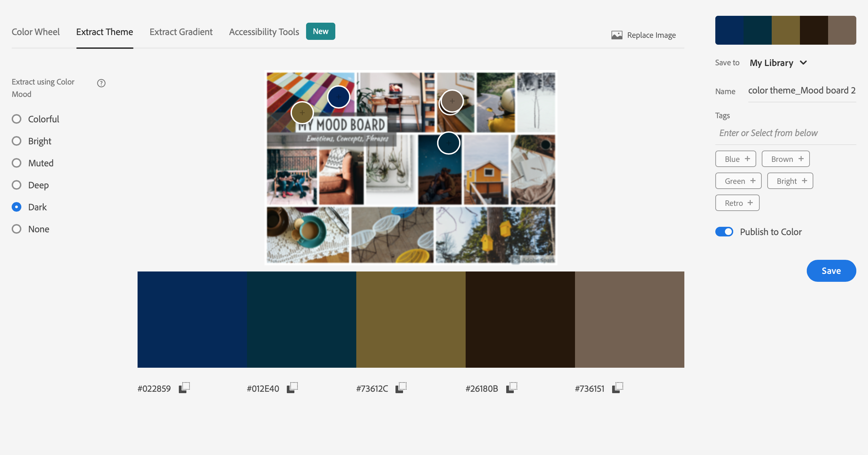The image size is (868, 455).
Task: Copy hex code #73612C icon
Action: [401, 388]
